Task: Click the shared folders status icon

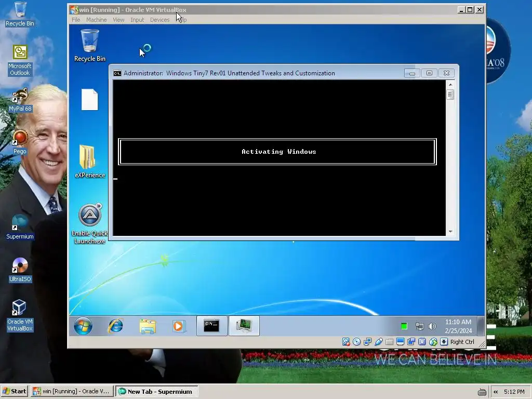Action: coord(390,342)
